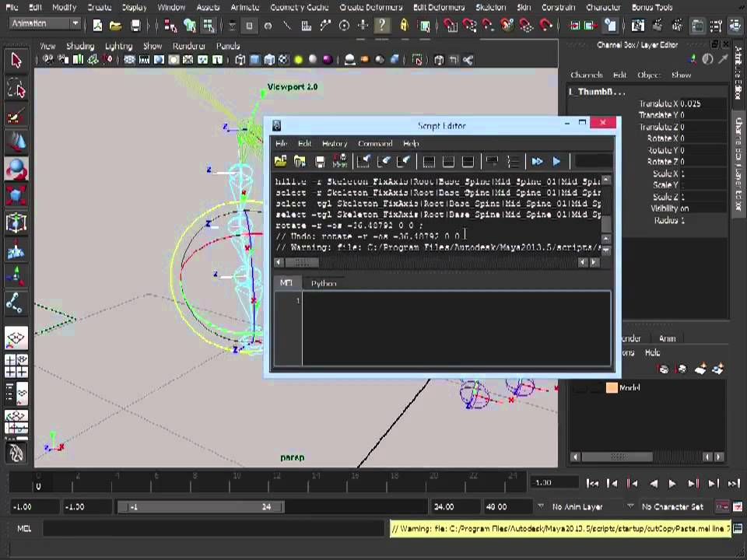Execute all with double arrow icon
Image resolution: width=747 pixels, height=560 pixels.
pos(538,162)
